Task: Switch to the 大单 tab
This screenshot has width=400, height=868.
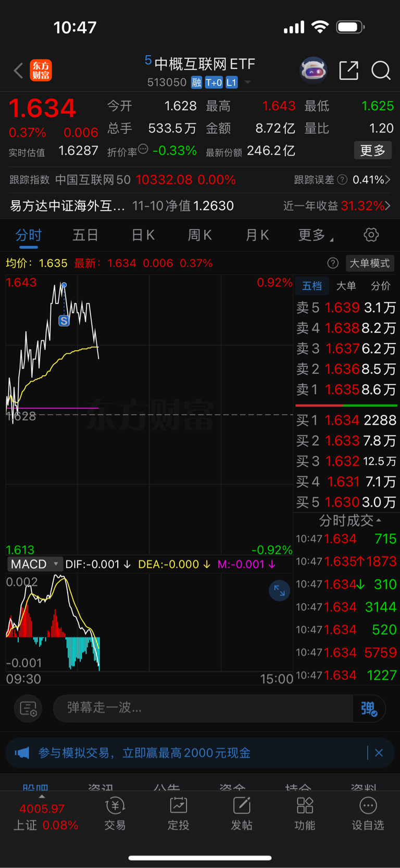Action: [x=346, y=286]
